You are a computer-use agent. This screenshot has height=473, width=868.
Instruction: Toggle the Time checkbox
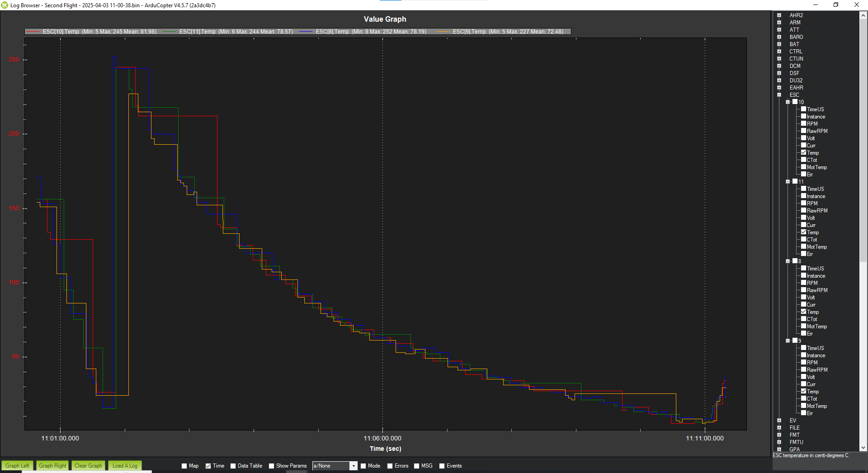pos(208,466)
